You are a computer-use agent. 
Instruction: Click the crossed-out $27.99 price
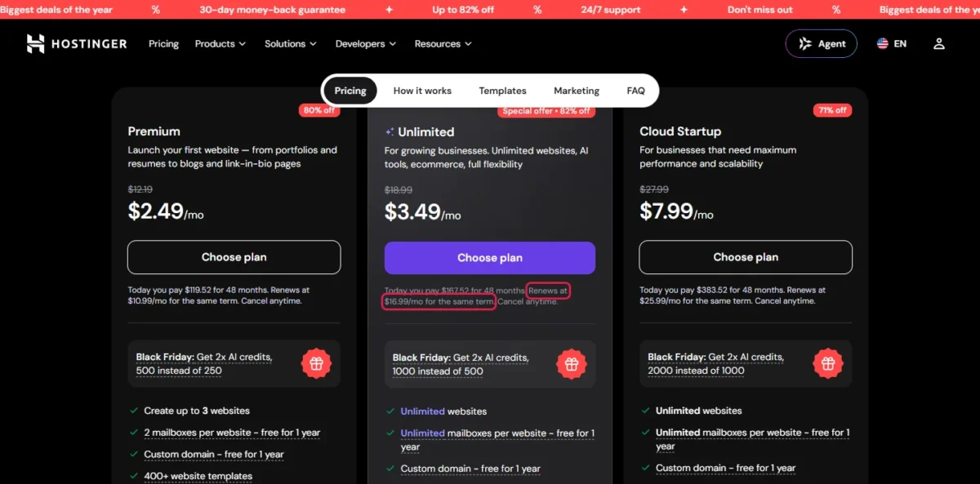click(654, 189)
